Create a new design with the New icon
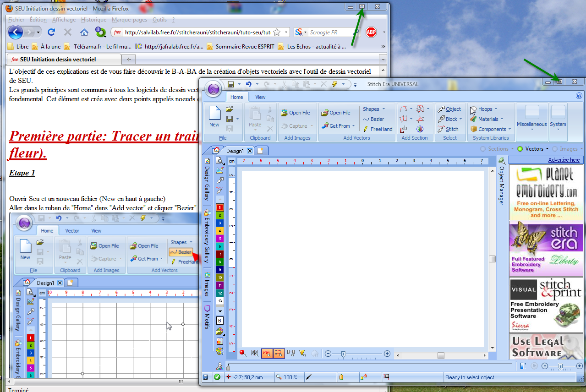586x392 pixels. [x=214, y=116]
